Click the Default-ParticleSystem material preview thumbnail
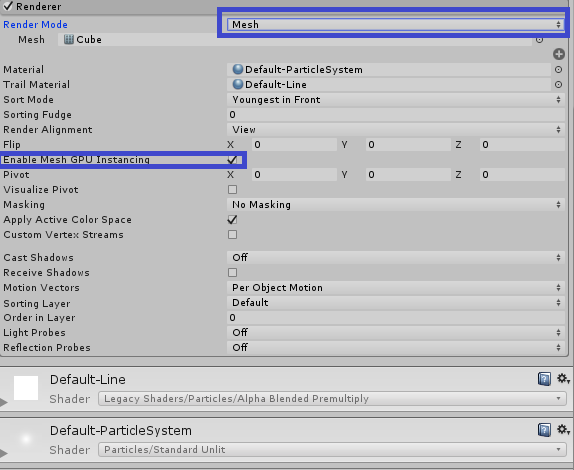The width and height of the screenshot is (574, 470). (x=26, y=439)
